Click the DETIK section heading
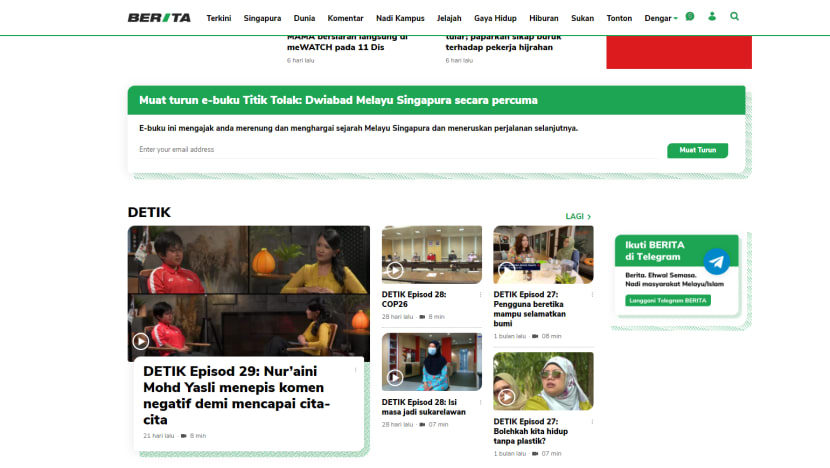Image resolution: width=830 pixels, height=468 pixels. (149, 212)
